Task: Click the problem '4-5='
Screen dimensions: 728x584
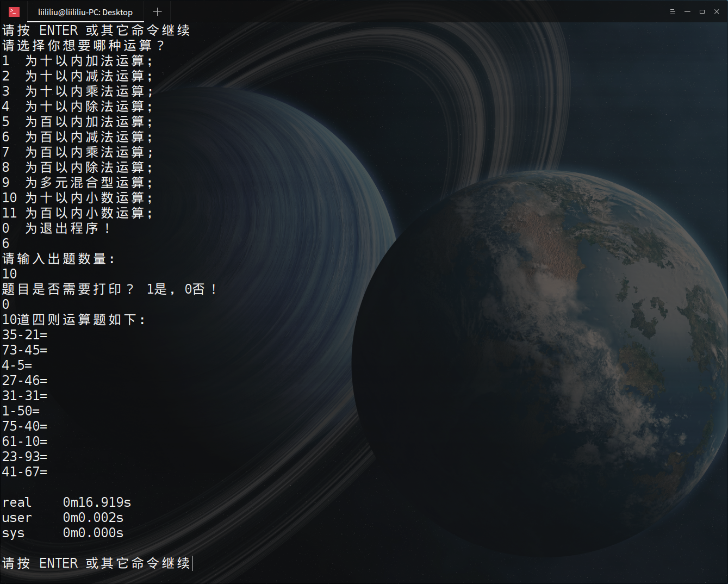Action: 17,365
